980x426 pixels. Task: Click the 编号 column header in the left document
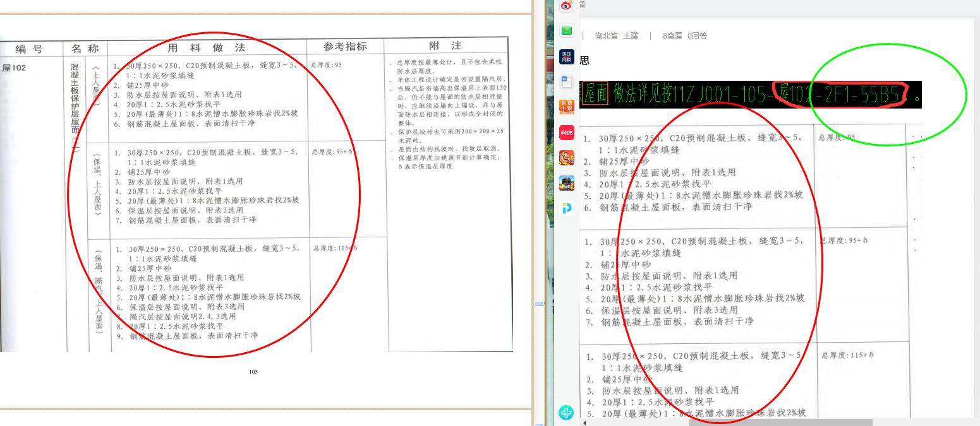tap(30, 49)
